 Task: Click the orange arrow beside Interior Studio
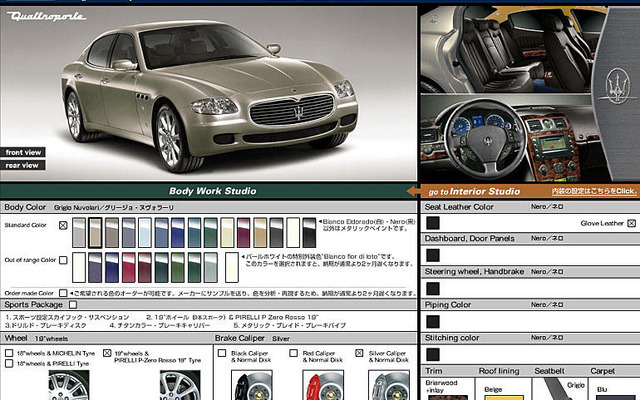click(413, 191)
